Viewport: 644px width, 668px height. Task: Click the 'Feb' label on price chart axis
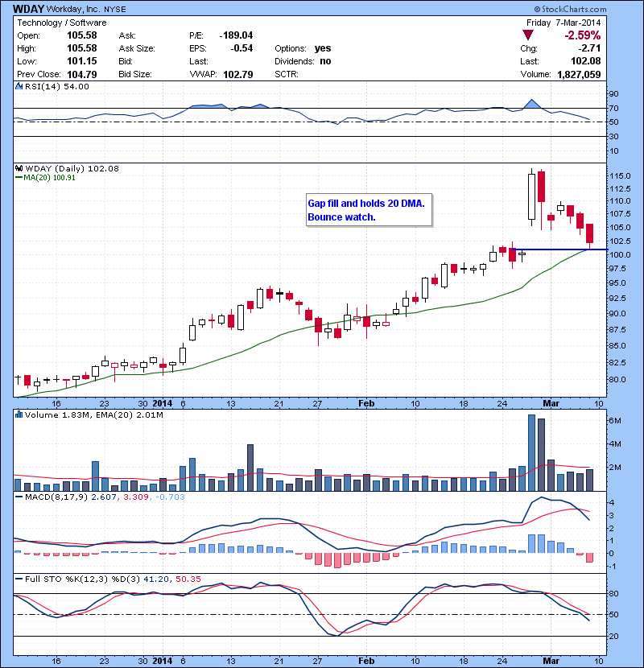366,403
